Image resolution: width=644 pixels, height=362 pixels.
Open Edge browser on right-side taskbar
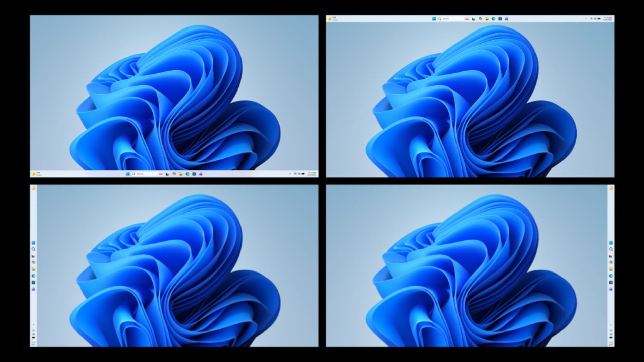pos(611,276)
